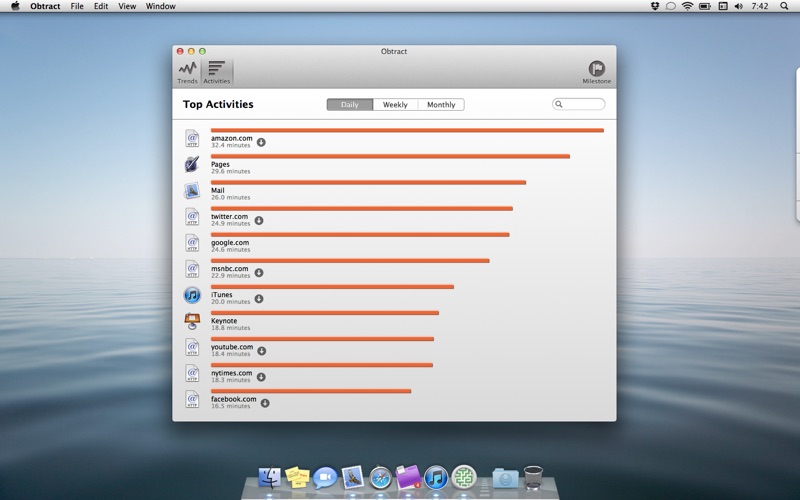
Task: Expand the facebook.com down-arrow button
Action: [265, 403]
